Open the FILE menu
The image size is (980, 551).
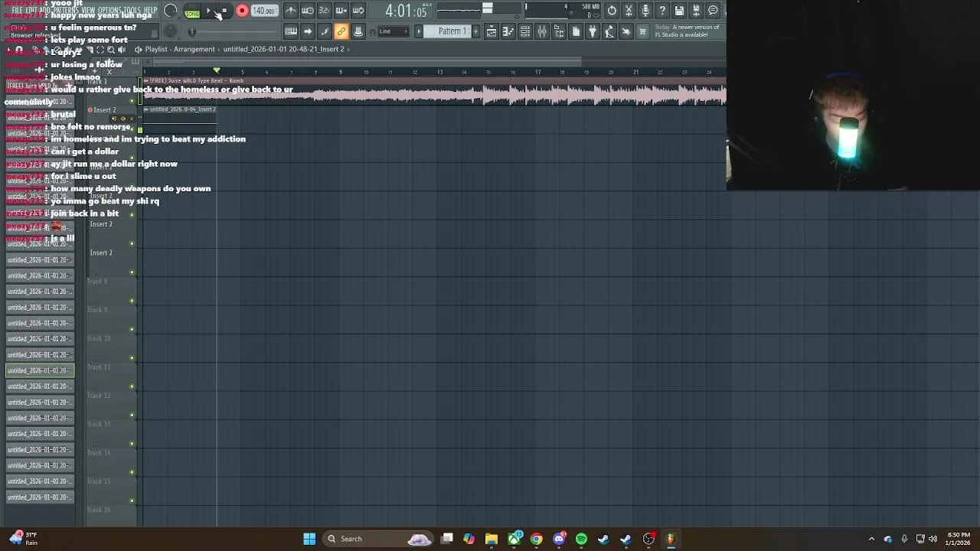point(17,11)
